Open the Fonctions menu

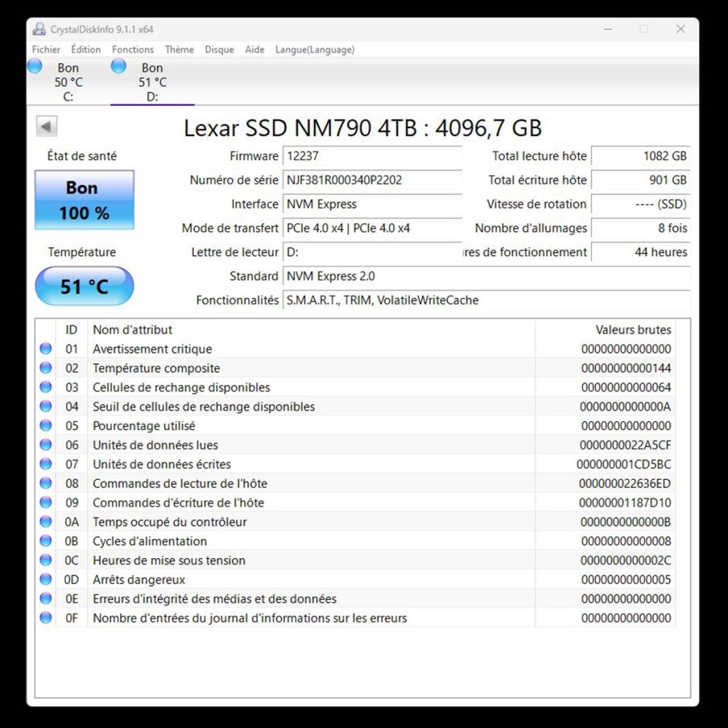pos(133,50)
